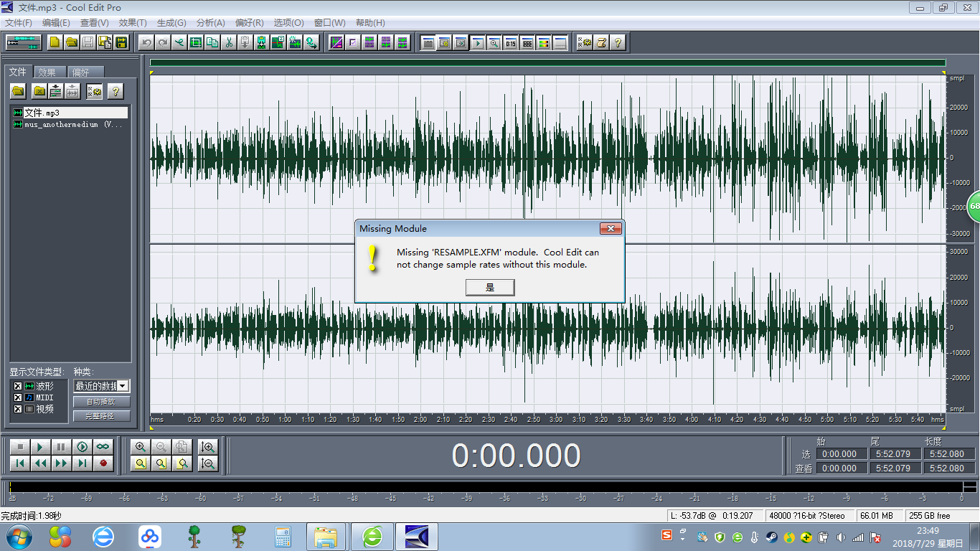Close file using the file panel X folder icon

coord(39,91)
